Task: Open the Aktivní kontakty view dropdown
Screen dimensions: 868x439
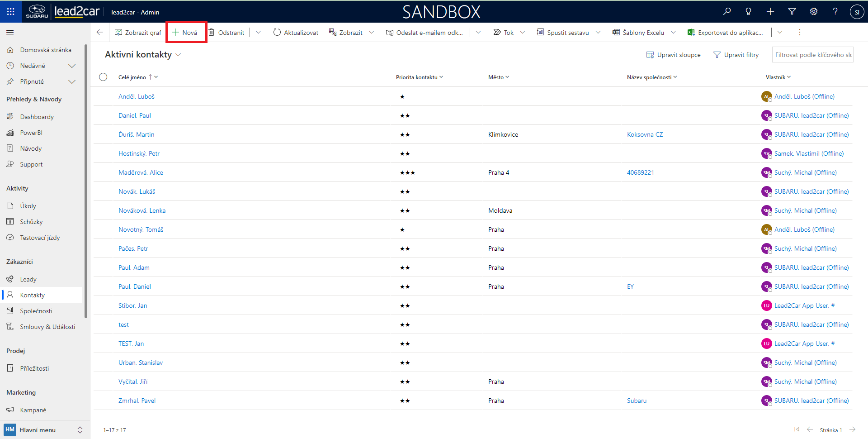Action: point(178,55)
